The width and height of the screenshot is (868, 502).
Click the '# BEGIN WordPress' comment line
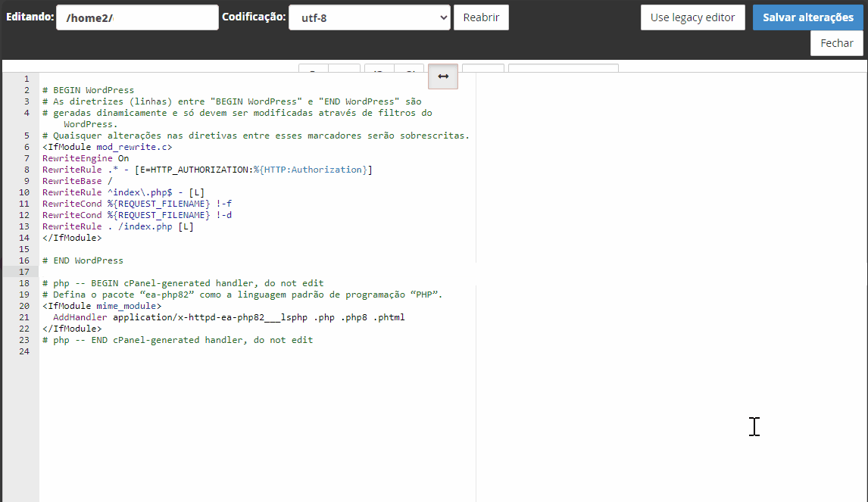[x=88, y=90]
